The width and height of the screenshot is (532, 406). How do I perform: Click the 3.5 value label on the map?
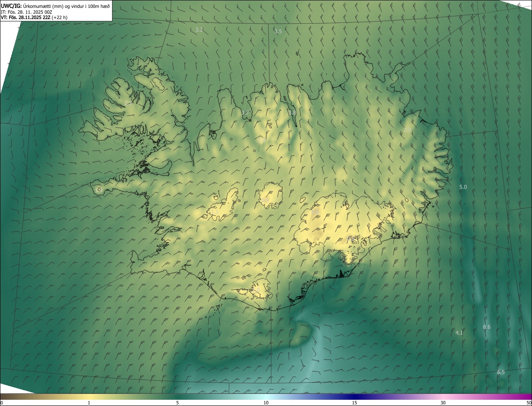pos(278,31)
